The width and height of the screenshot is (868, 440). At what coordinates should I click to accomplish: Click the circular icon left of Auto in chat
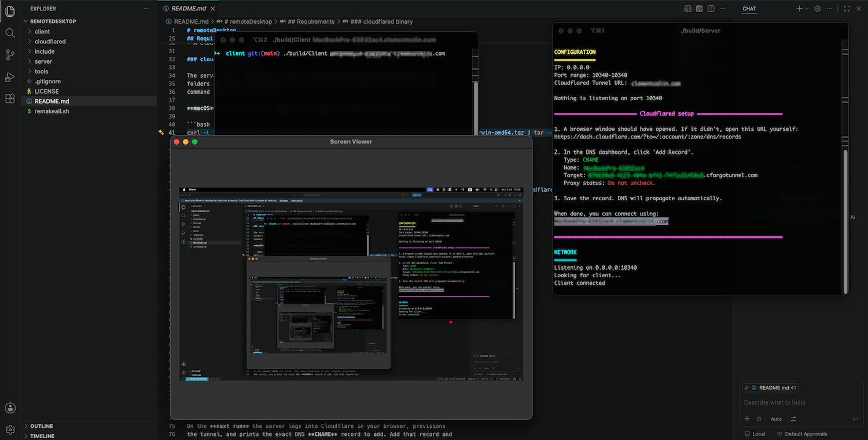pyautogui.click(x=759, y=419)
